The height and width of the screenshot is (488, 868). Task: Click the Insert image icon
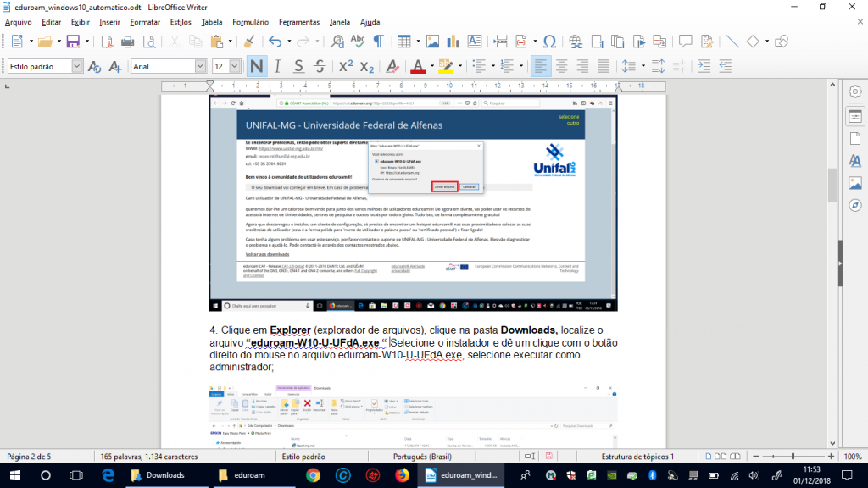point(433,42)
